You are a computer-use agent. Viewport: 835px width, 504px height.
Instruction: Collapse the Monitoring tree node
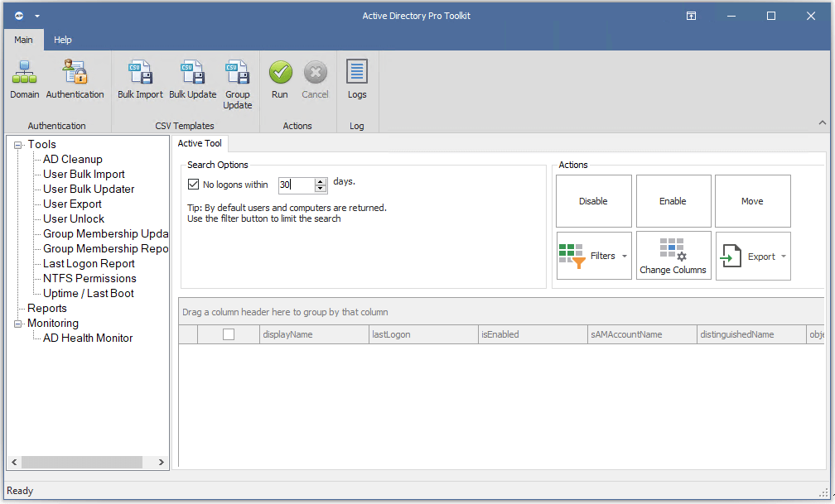[18, 324]
